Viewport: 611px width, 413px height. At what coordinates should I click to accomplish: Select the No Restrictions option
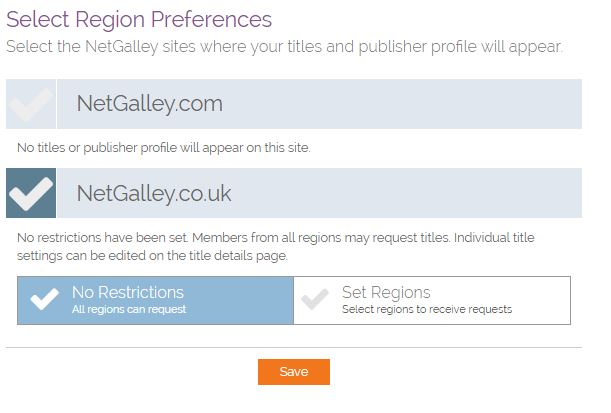[155, 300]
